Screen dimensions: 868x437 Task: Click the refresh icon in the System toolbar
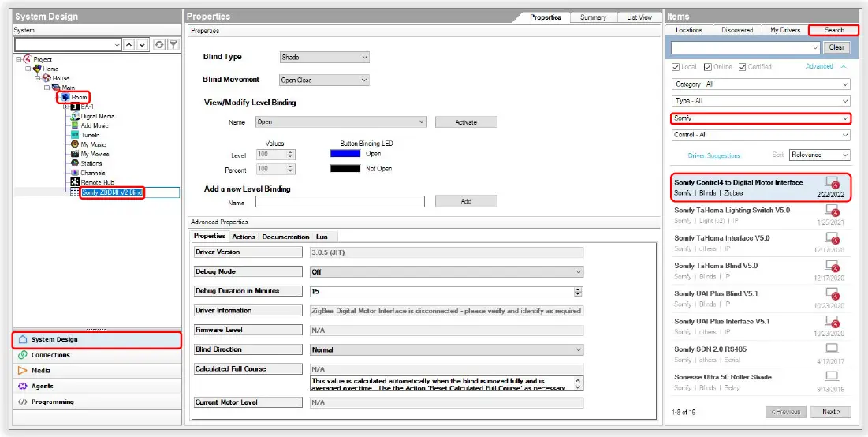click(x=159, y=45)
